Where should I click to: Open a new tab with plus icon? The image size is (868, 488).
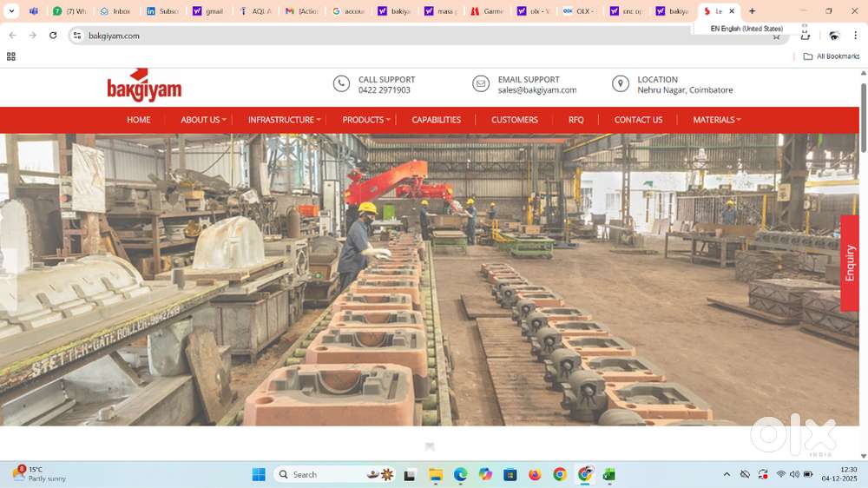click(x=752, y=11)
